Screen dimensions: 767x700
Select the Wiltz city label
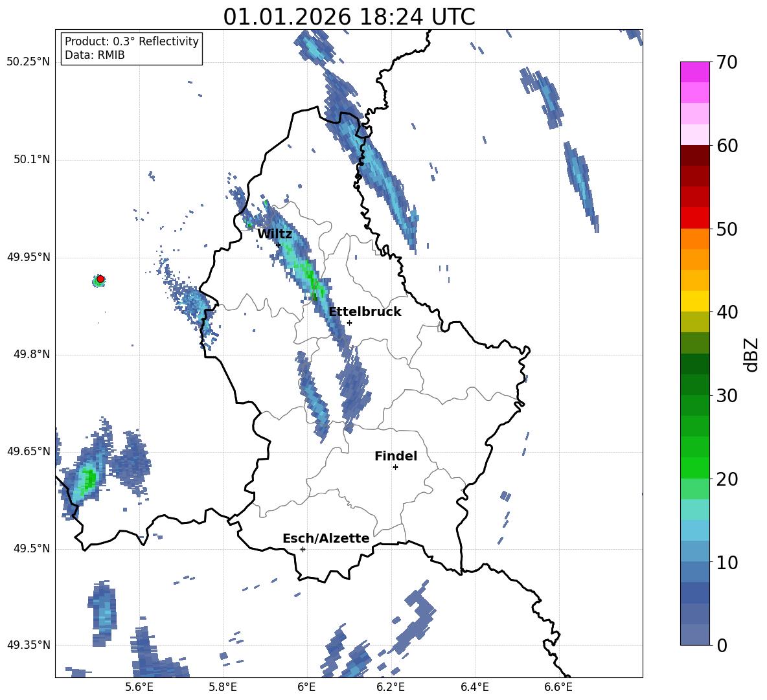click(275, 234)
